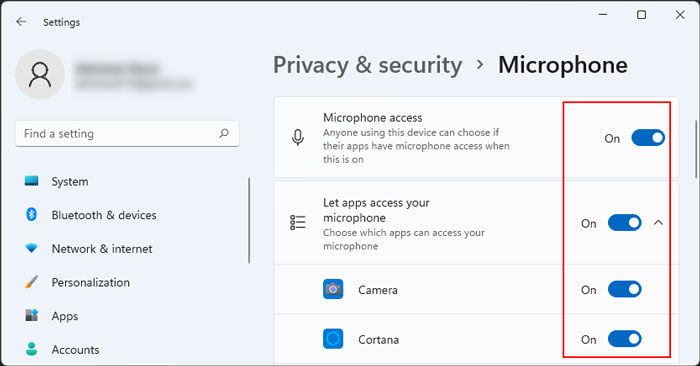Click the sidebar navigation scrollbar

[x=249, y=220]
